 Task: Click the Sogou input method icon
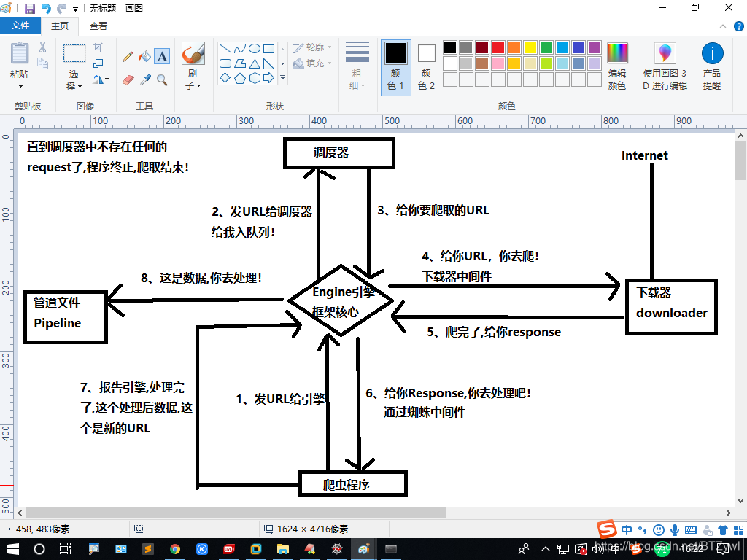click(607, 529)
